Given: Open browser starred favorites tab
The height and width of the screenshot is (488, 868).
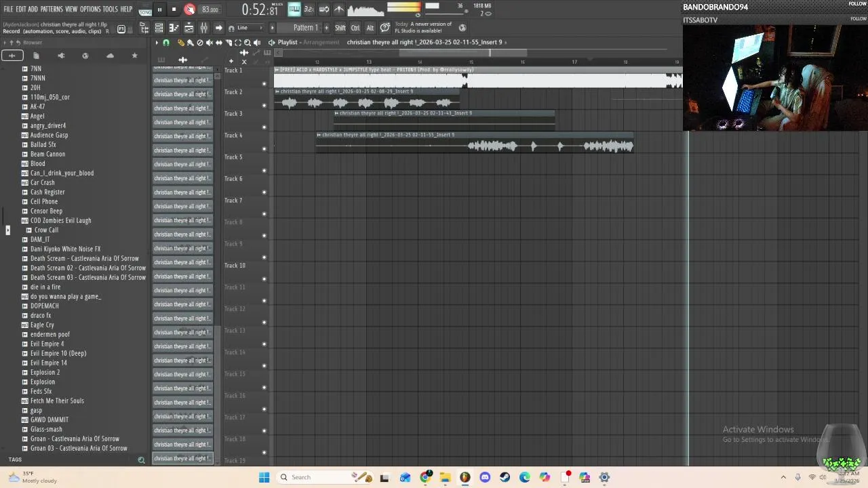Looking at the screenshot, I should (134, 56).
